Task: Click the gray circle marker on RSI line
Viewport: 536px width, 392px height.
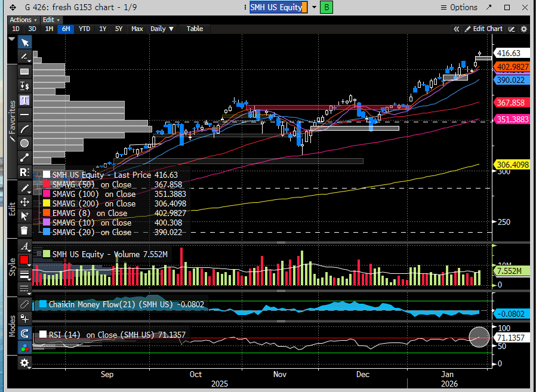Action: coord(479,337)
